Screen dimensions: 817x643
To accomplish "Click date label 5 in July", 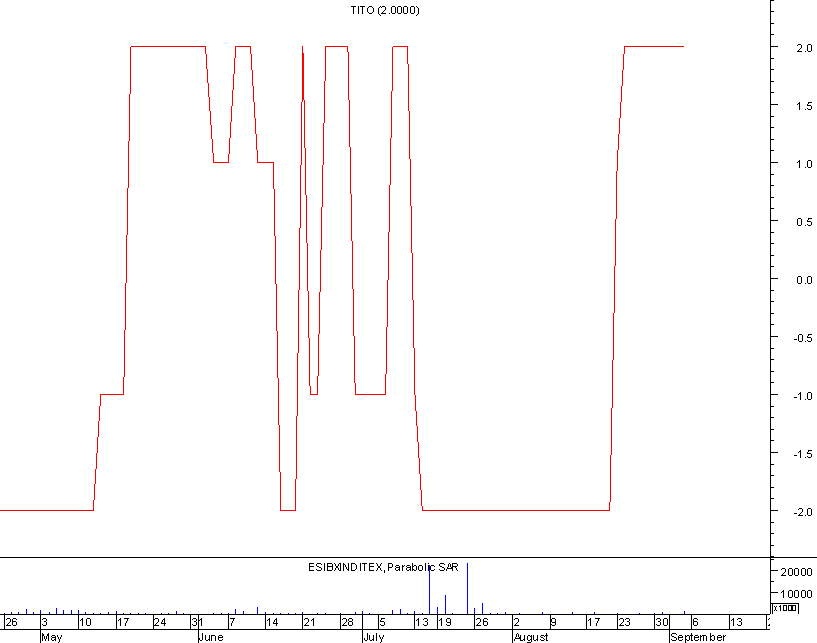I will (382, 622).
